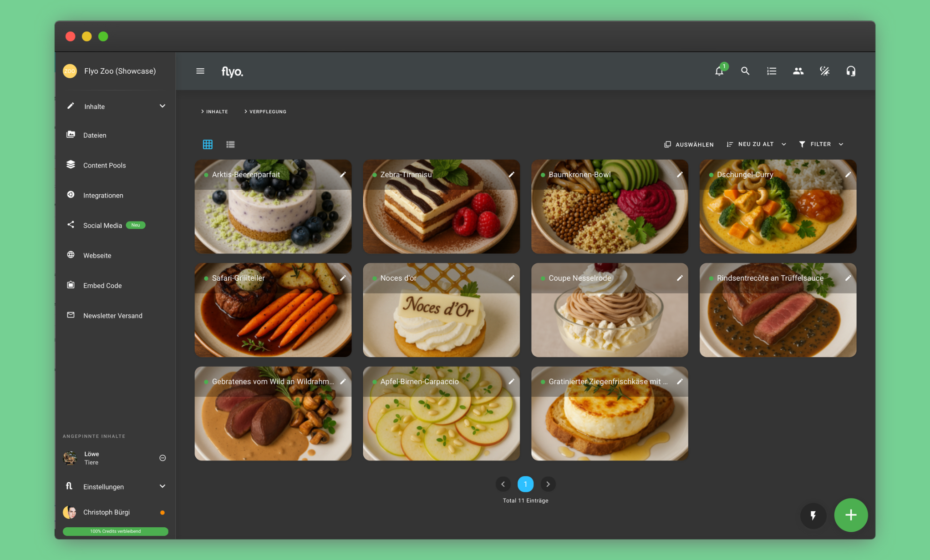
Task: Click the magic wand icon
Action: click(824, 71)
